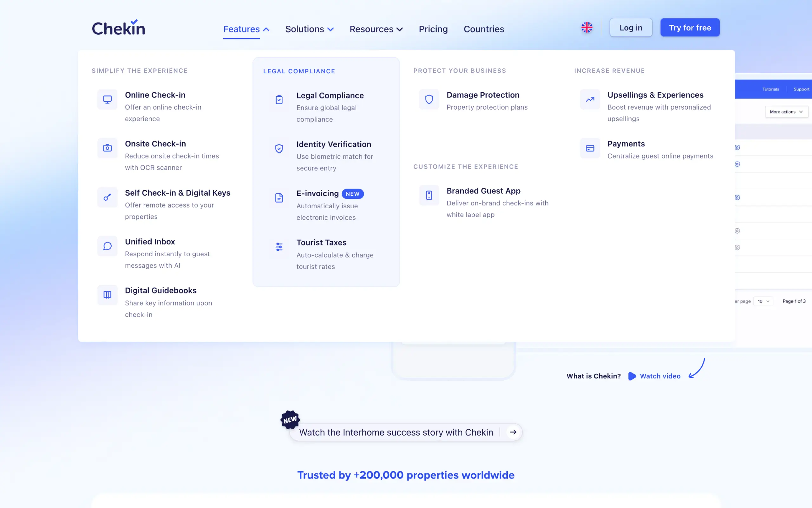Image resolution: width=812 pixels, height=508 pixels.
Task: Open the Branded Guest App feature title
Action: click(483, 191)
